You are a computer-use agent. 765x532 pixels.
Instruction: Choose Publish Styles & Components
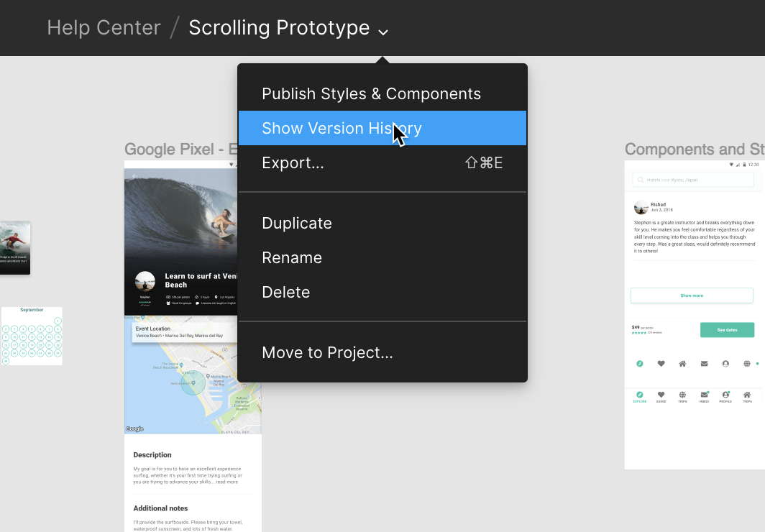[371, 94]
